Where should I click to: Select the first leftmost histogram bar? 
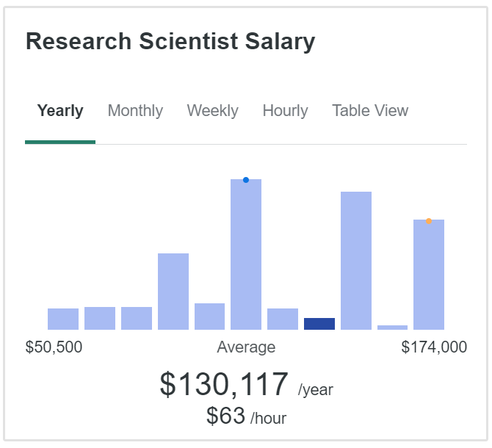[x=63, y=319]
